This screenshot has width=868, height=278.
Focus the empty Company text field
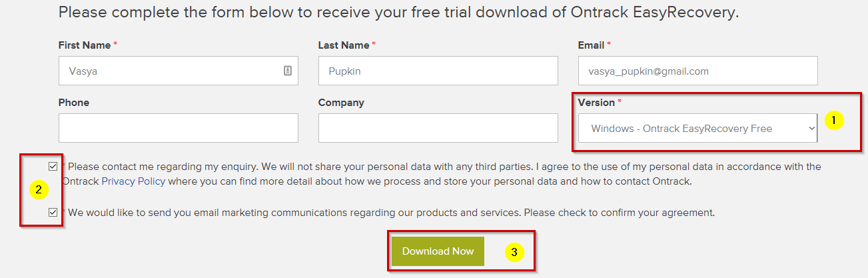(438, 128)
